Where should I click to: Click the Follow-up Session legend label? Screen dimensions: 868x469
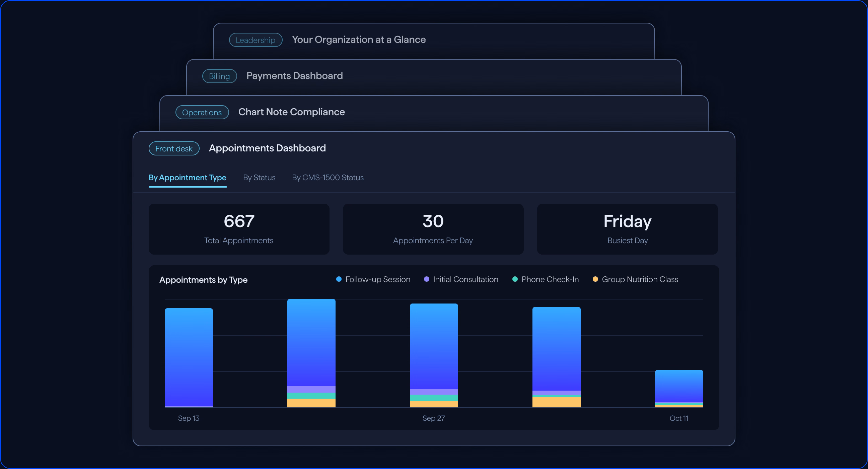378,279
